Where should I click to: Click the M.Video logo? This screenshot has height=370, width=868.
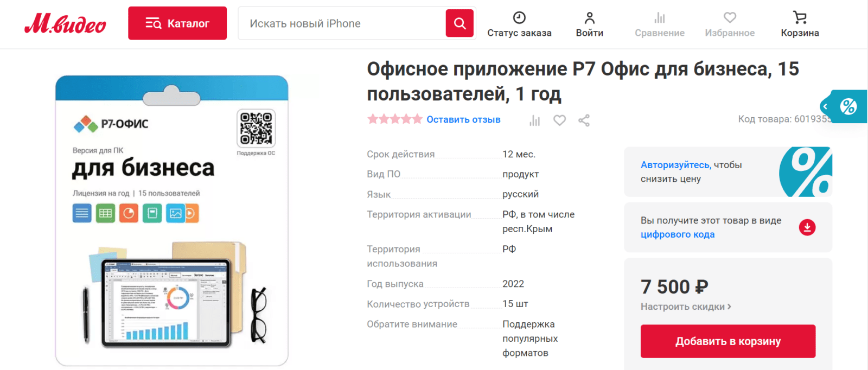pos(65,23)
